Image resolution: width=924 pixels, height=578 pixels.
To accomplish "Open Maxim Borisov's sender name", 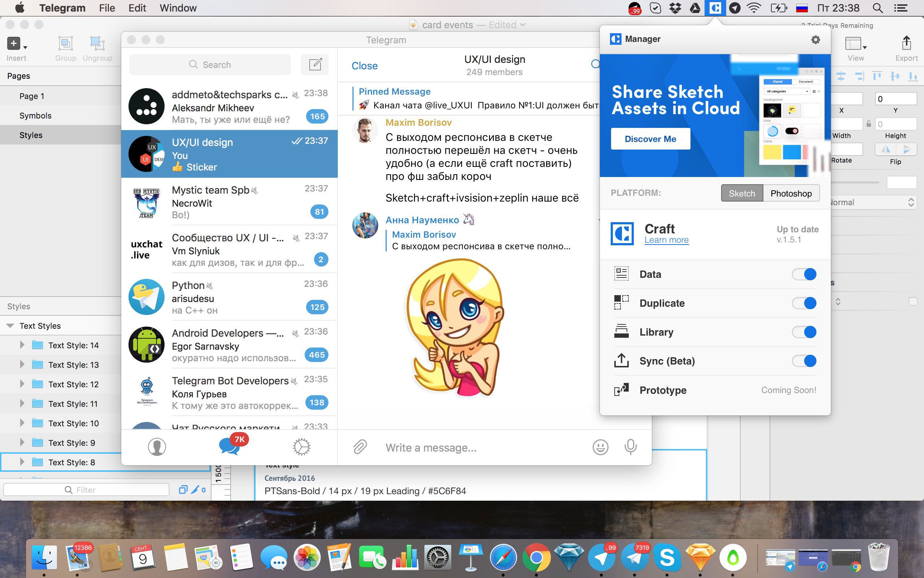I will (x=418, y=122).
